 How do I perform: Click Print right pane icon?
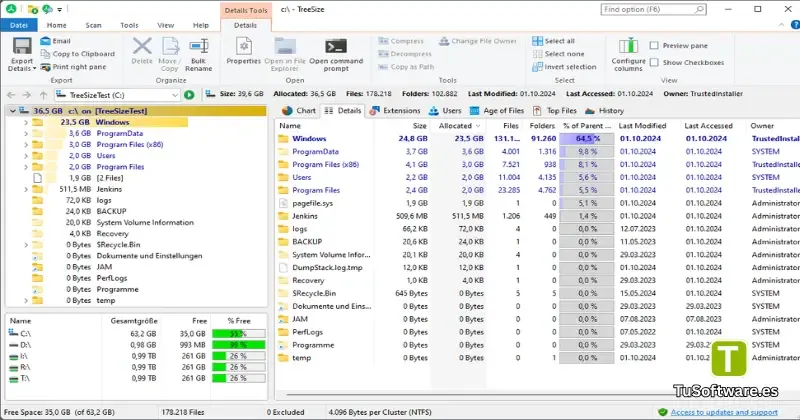click(x=45, y=67)
